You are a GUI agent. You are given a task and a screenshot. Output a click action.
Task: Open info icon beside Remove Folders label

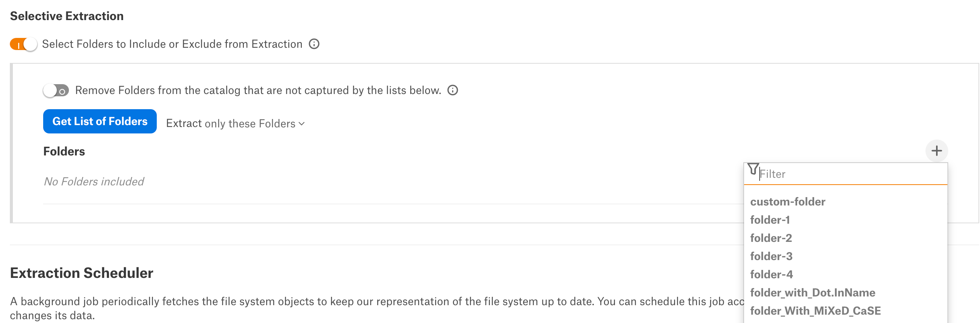(x=453, y=90)
